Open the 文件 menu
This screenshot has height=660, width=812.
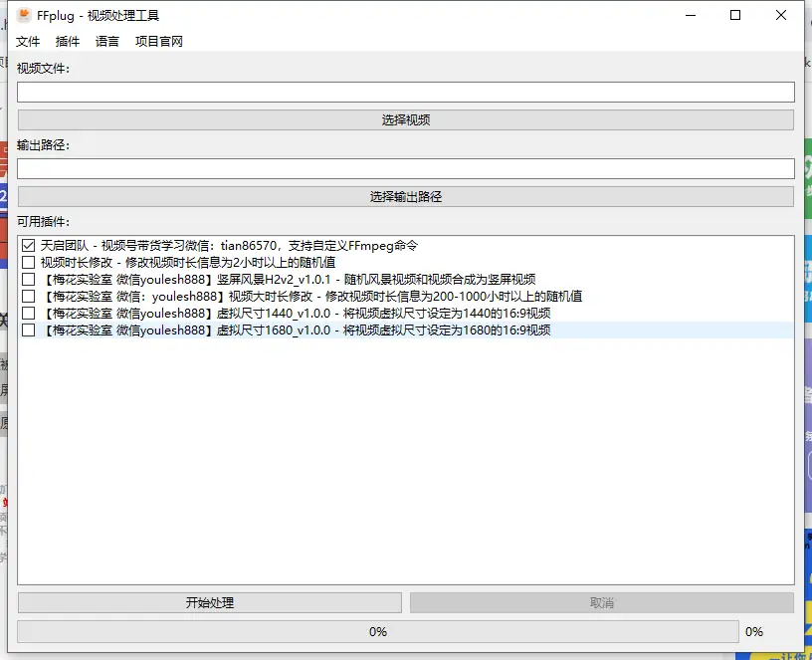[x=28, y=42]
